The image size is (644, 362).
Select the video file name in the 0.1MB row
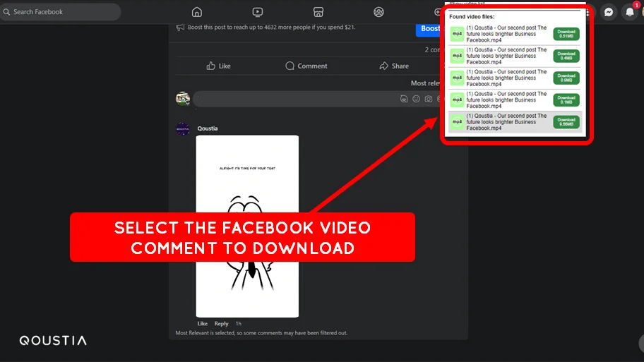pos(507,99)
